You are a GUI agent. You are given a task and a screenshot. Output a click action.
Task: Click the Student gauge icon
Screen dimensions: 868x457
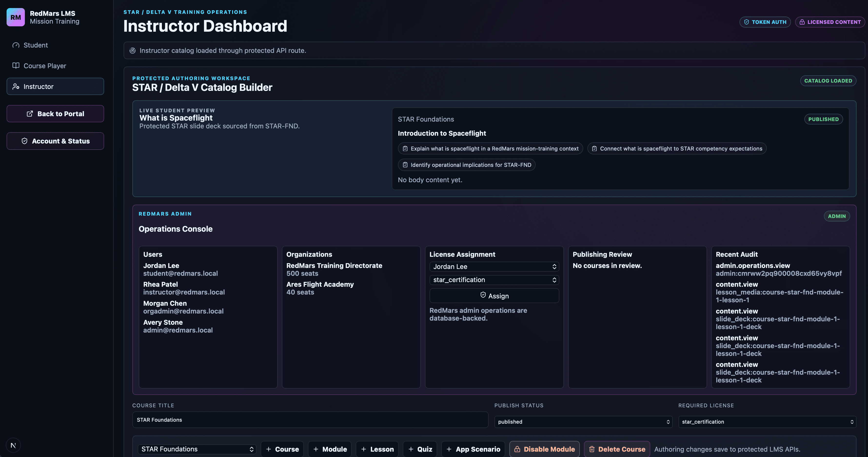pos(16,45)
